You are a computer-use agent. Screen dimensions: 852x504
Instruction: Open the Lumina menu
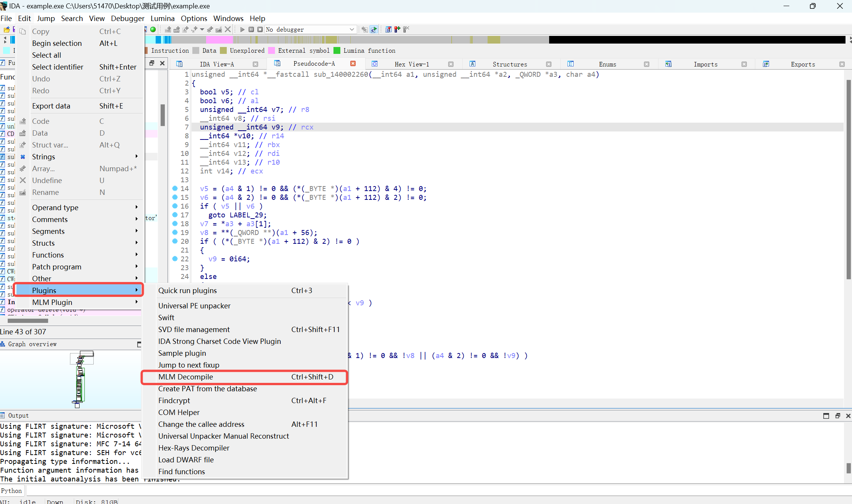tap(163, 18)
